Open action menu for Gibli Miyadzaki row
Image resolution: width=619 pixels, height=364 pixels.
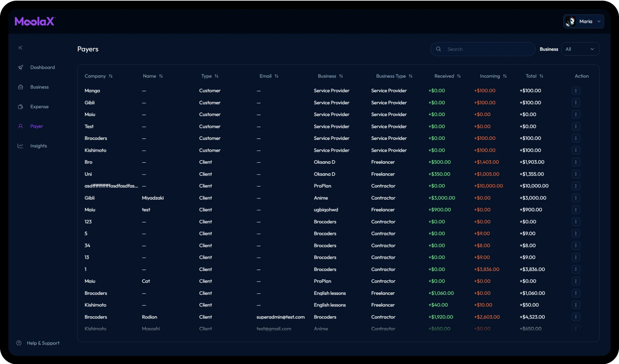[576, 198]
